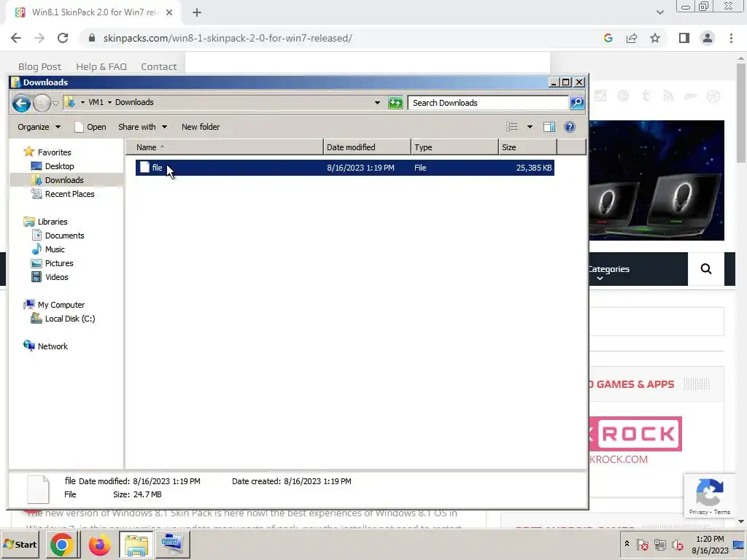Go to Desktop in navigation pane
This screenshot has height=560, width=747.
59,166
